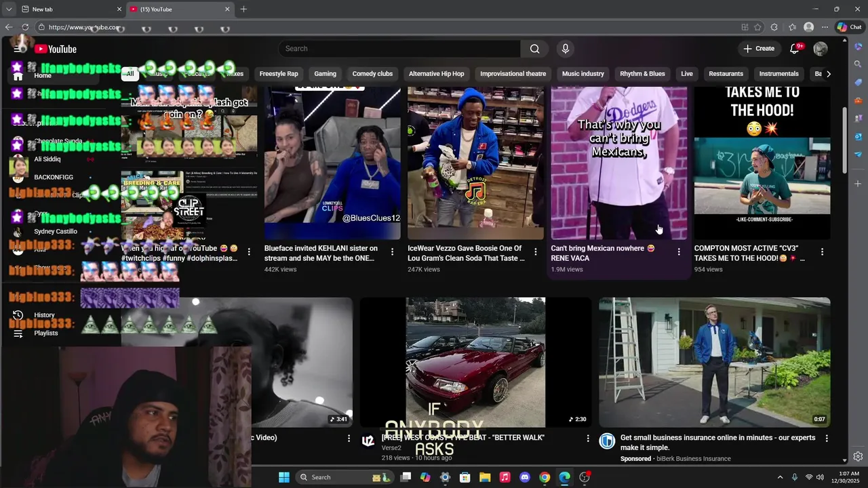Click in the YouTube search field
The image size is (868, 488).
coord(399,49)
